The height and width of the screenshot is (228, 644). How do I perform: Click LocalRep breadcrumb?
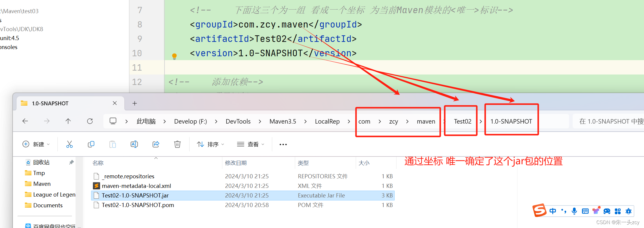pyautogui.click(x=327, y=121)
